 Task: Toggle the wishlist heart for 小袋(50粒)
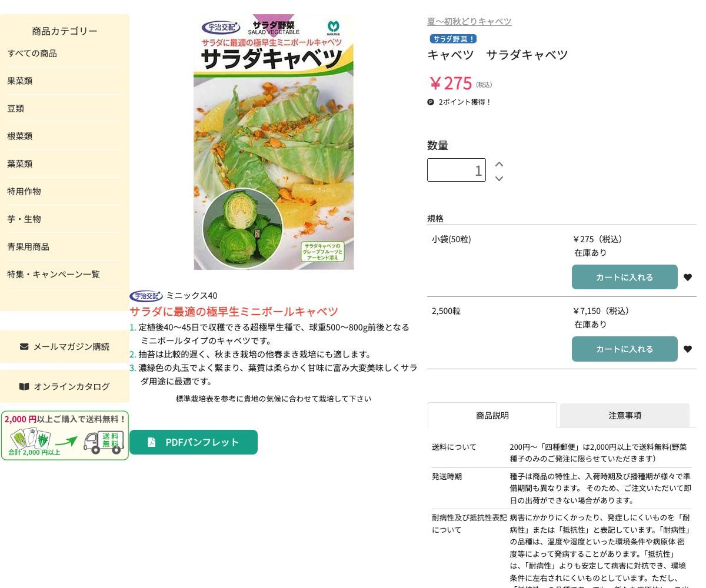(688, 277)
